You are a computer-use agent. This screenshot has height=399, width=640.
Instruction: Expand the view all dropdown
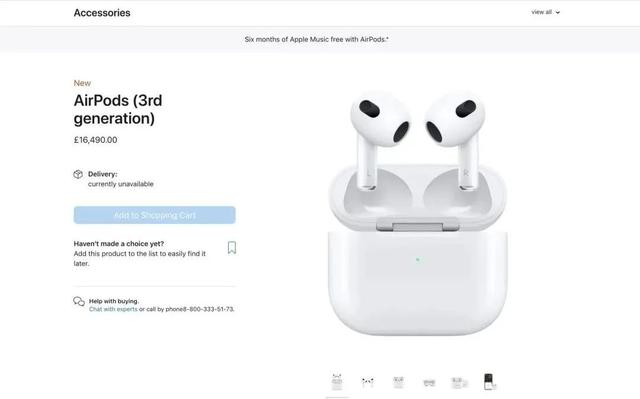tap(545, 12)
